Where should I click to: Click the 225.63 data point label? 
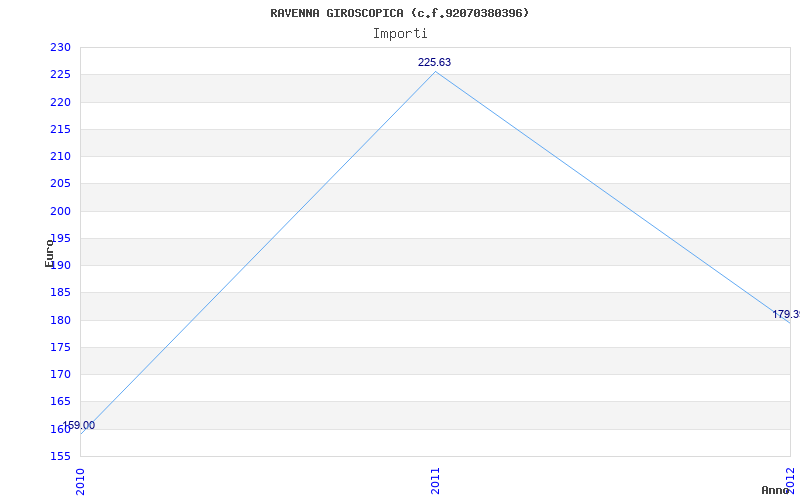435,62
